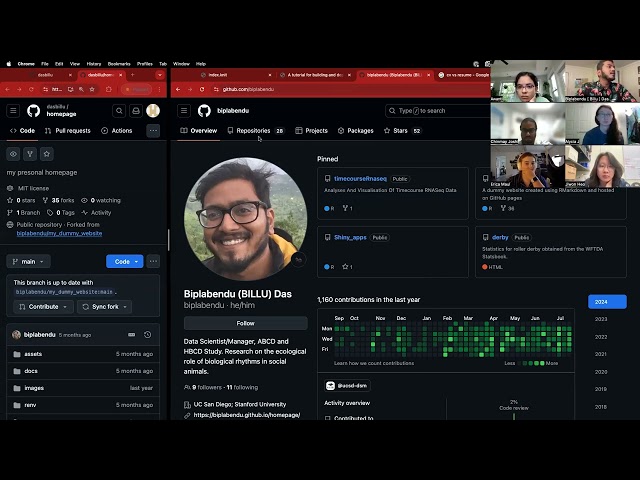Open the inbox notifications icon
The height and width of the screenshot is (480, 640).
136,111
